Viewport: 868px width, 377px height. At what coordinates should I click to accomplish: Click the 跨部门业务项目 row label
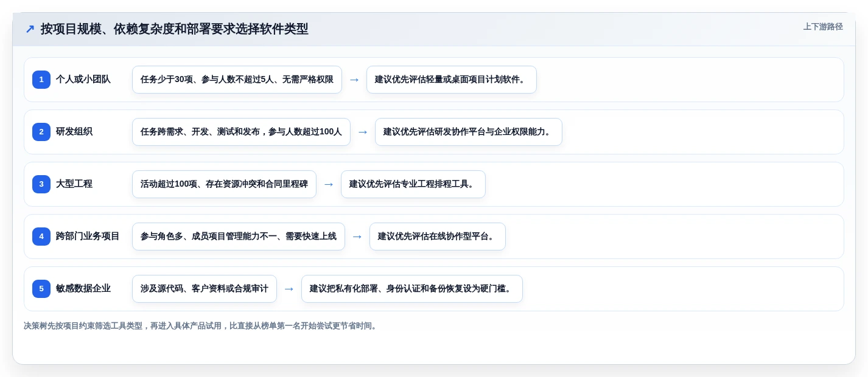point(88,237)
